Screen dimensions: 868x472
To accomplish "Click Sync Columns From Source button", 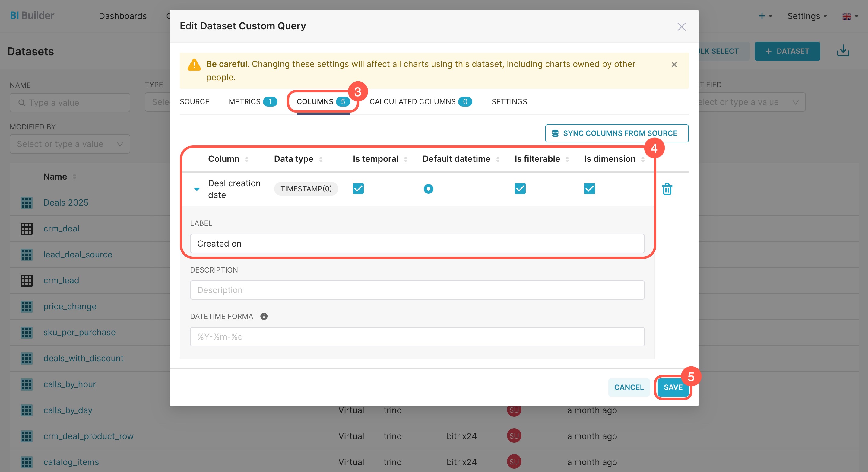I will (616, 133).
